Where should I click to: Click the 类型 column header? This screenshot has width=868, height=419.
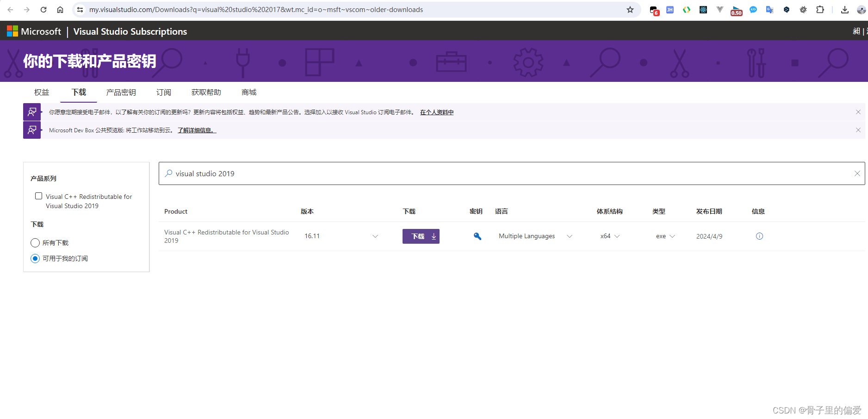(659, 211)
